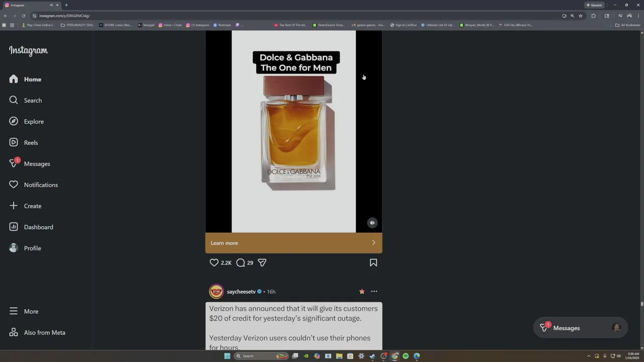Click the 29 comments count
644x362 pixels.
coord(250,263)
